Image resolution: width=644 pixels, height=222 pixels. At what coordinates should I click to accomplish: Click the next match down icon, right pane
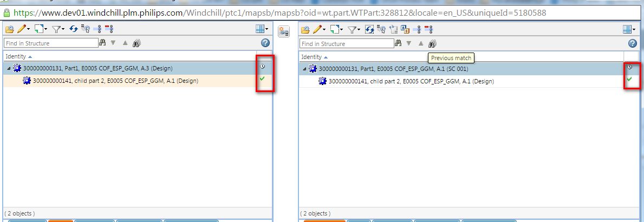point(408,43)
